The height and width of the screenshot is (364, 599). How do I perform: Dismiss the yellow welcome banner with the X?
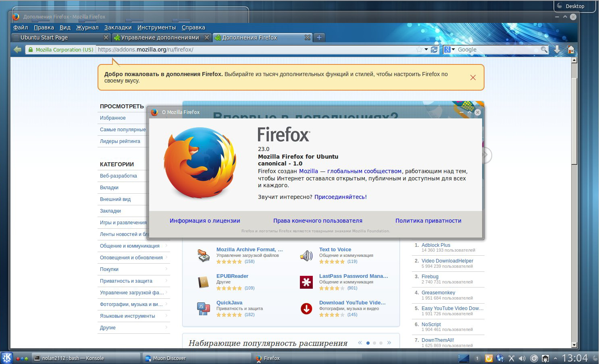pos(473,77)
